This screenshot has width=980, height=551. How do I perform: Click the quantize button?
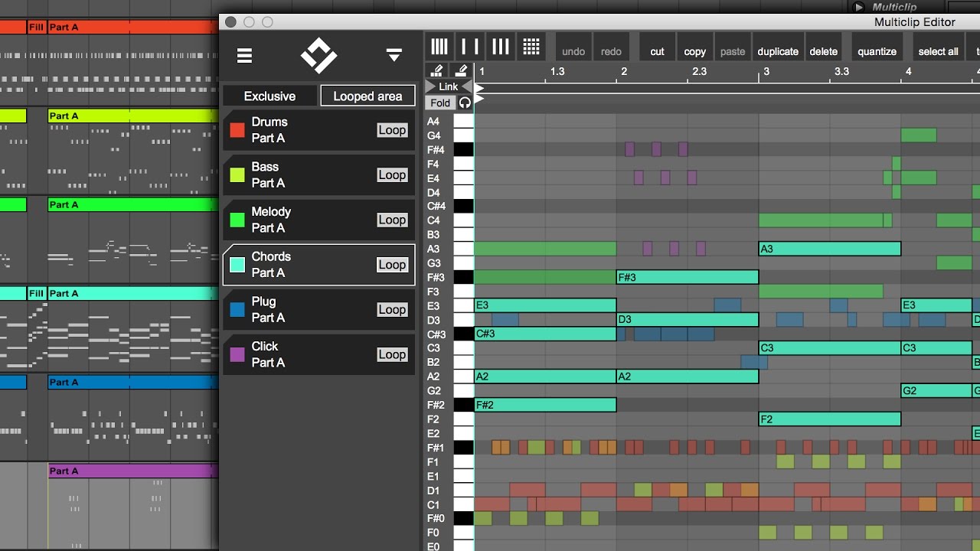(x=877, y=47)
